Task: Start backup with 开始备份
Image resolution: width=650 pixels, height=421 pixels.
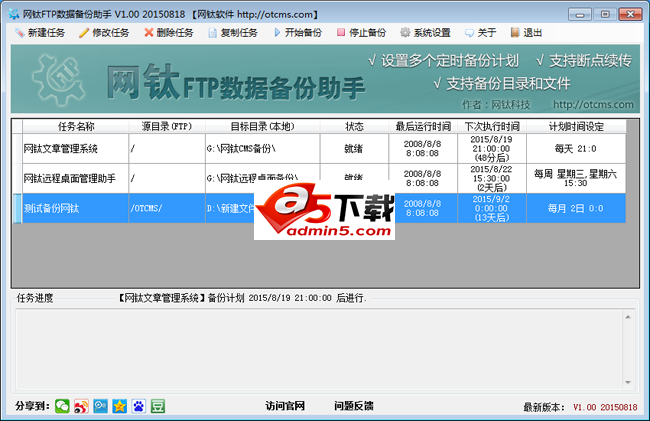Action: click(297, 33)
